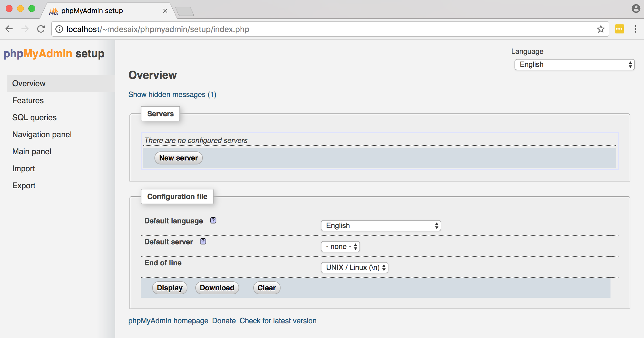Click the yellow browser extension icon

tap(619, 29)
